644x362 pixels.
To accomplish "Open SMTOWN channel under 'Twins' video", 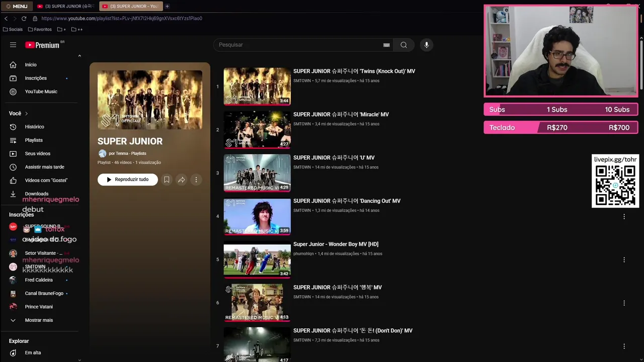I will (x=302, y=81).
